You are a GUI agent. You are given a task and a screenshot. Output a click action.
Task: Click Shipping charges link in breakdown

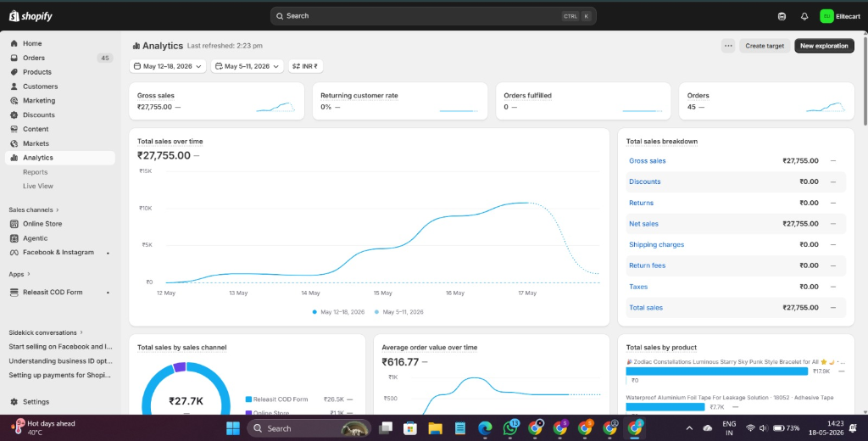click(x=656, y=244)
